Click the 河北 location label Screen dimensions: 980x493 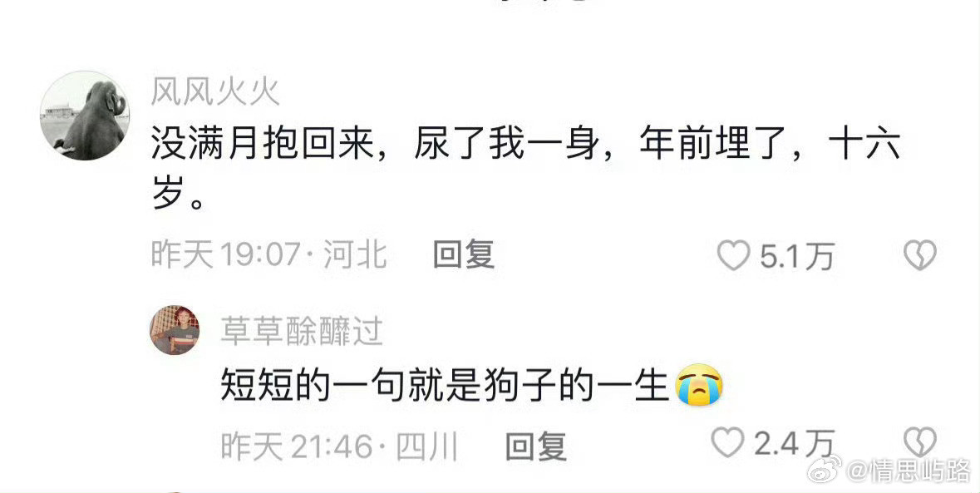tap(355, 255)
